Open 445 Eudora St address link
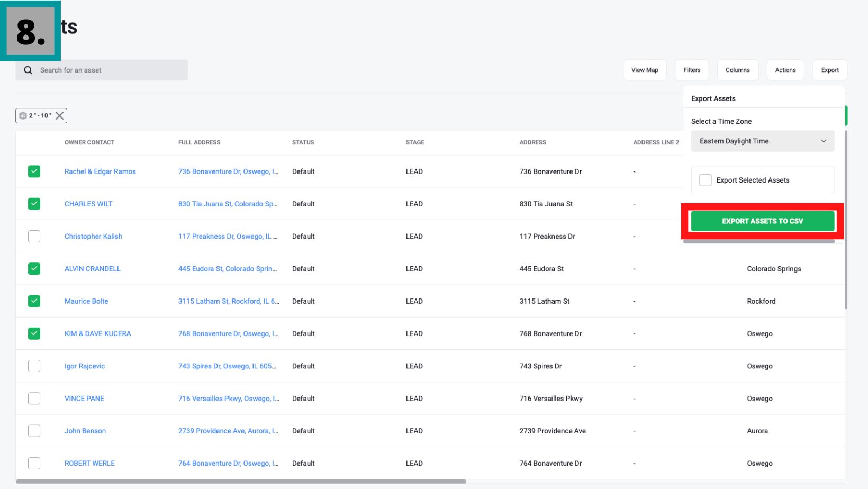 tap(228, 269)
